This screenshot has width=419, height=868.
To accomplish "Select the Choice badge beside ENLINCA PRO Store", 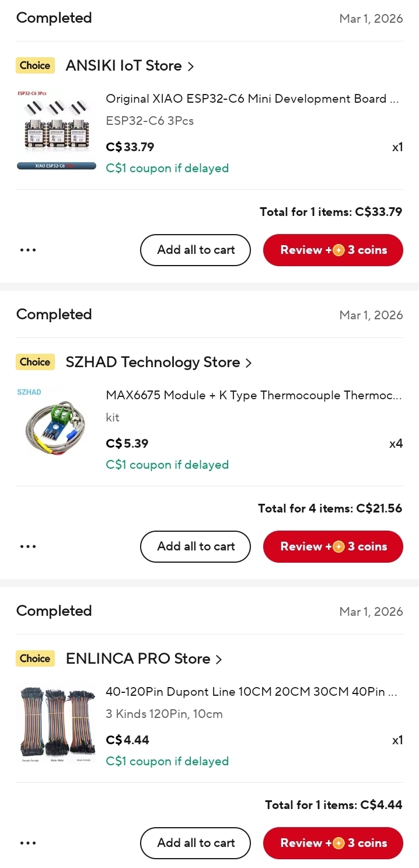I will pyautogui.click(x=34, y=658).
